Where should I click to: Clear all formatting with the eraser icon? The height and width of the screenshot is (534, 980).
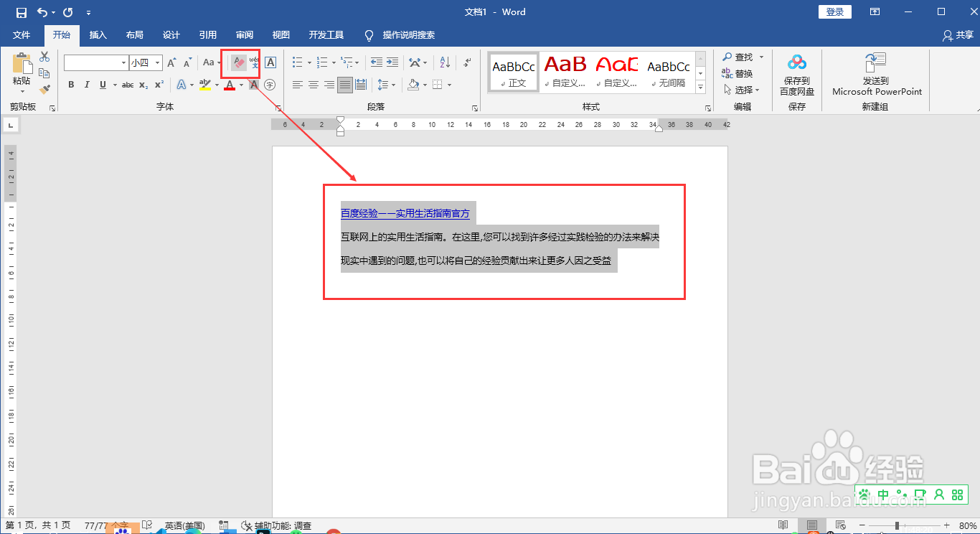239,63
